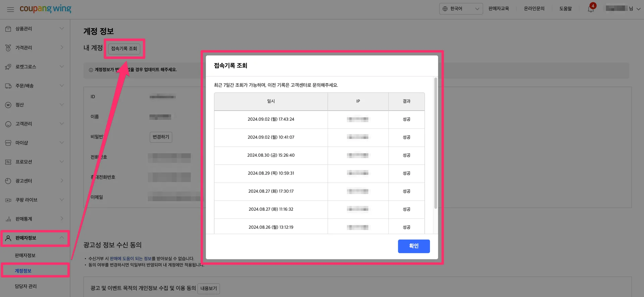Click the IP column header
Viewport: 644px width, 297px height.
coord(358,101)
